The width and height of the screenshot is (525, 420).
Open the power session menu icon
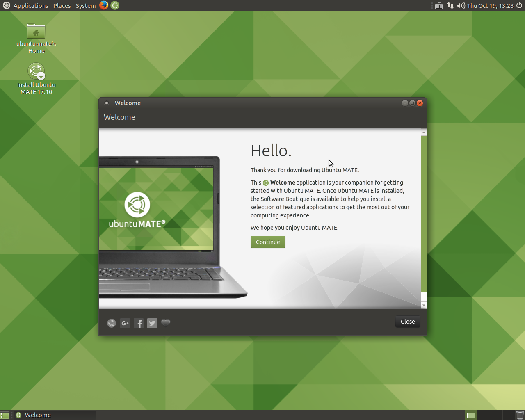519,5
